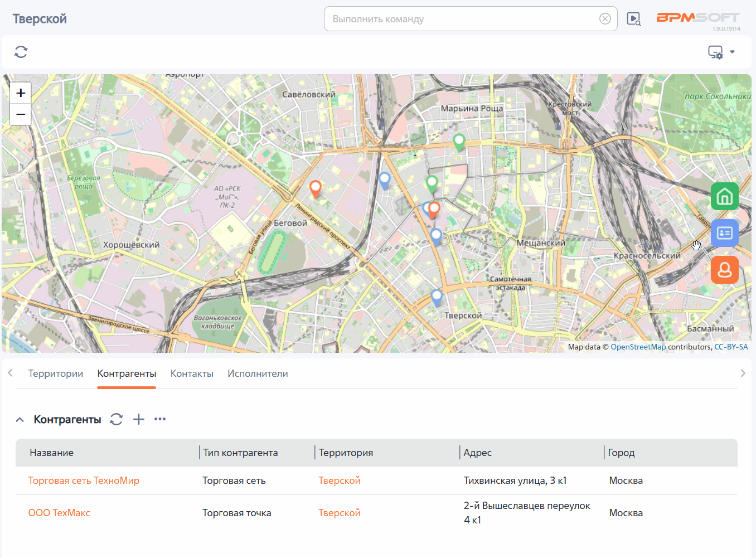The height and width of the screenshot is (558, 756).
Task: Open the ООО ТехМакс record link
Action: coord(59,513)
